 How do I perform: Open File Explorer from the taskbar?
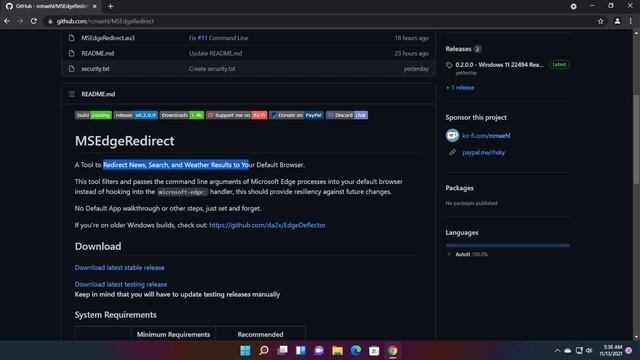click(x=337, y=351)
